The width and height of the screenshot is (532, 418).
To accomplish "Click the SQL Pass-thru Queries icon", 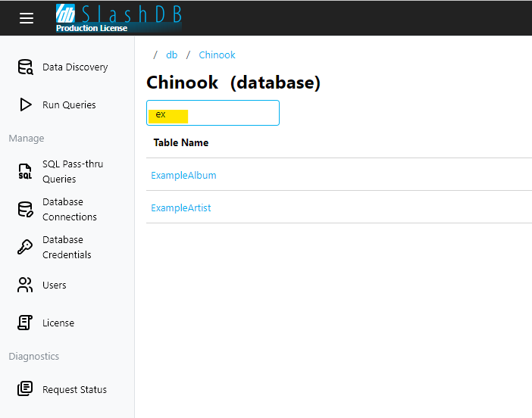I will click(x=26, y=172).
